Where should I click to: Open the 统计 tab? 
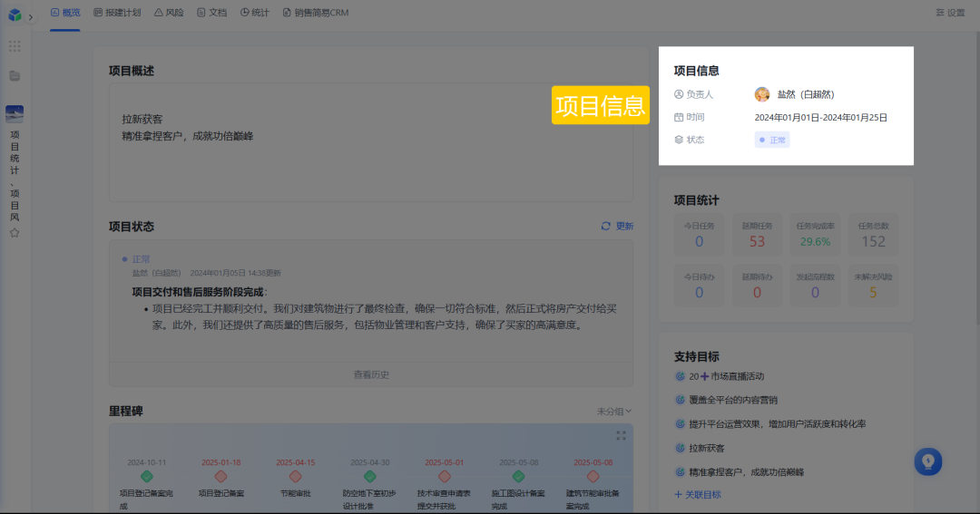click(x=255, y=13)
